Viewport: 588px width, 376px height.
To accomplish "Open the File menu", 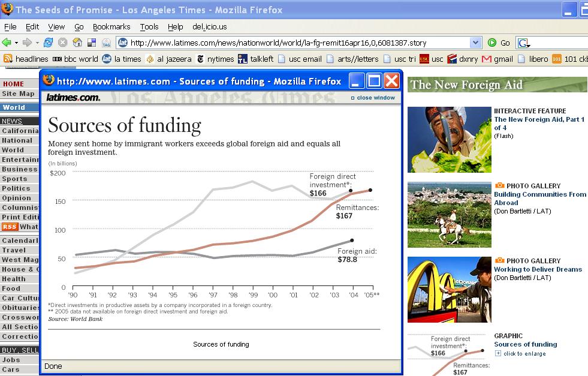I will (10, 26).
